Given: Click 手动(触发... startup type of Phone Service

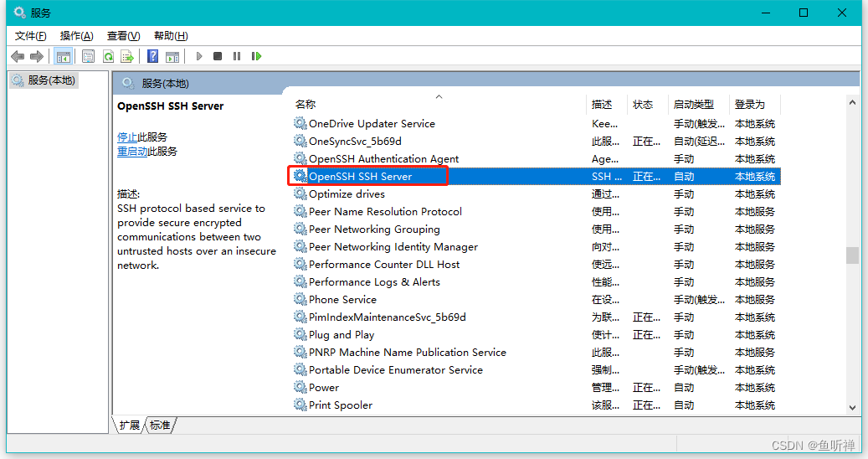Looking at the screenshot, I should (x=699, y=299).
